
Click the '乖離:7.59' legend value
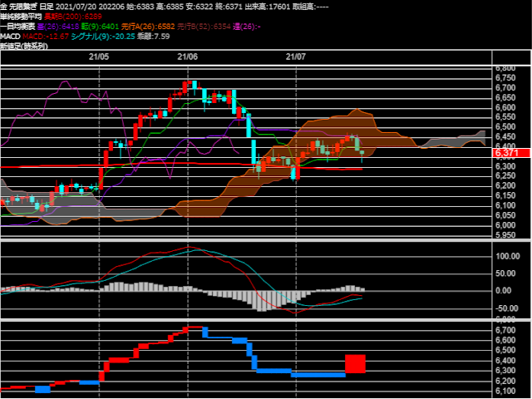click(153, 37)
